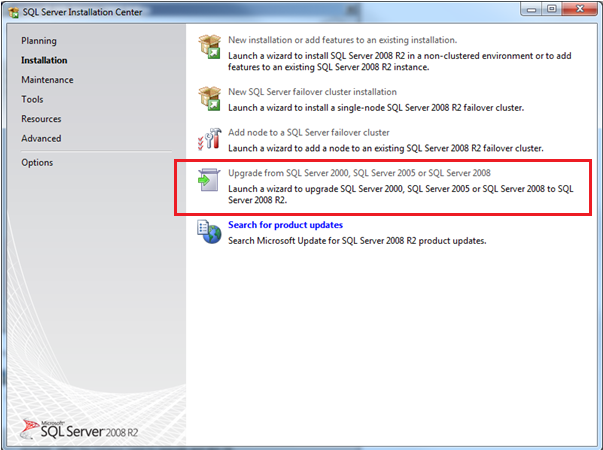The width and height of the screenshot is (603, 450).
Task: Open the Options page
Action: point(37,163)
